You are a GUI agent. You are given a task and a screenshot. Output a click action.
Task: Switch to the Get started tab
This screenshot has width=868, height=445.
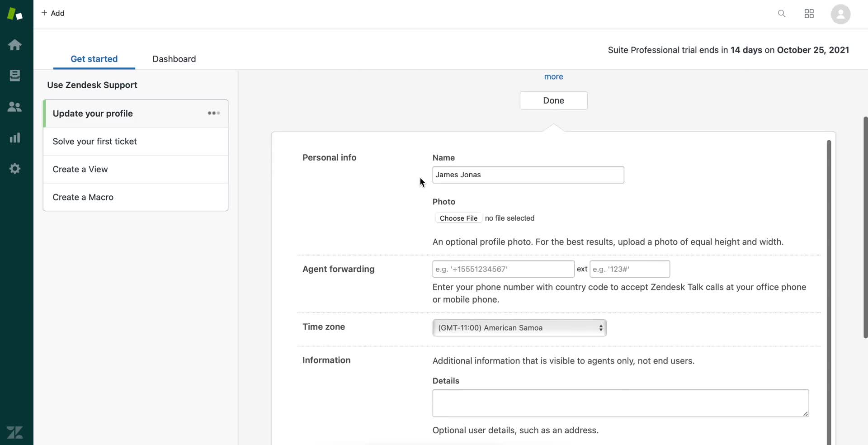pyautogui.click(x=94, y=59)
